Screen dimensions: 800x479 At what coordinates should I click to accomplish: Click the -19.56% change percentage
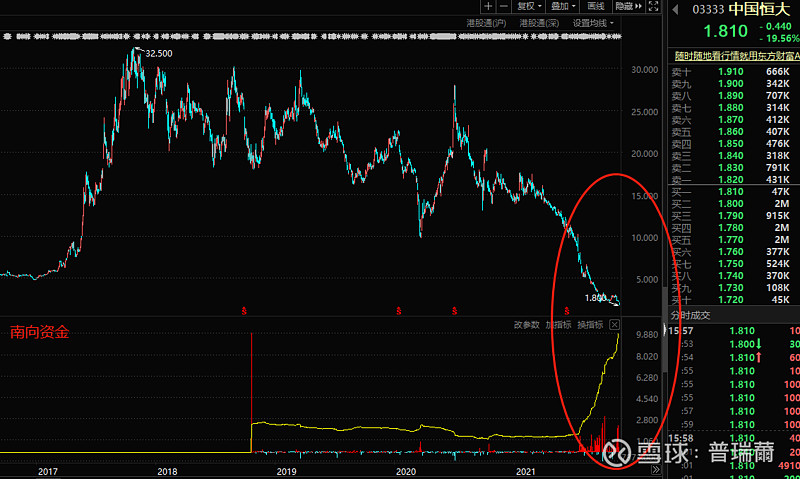coord(779,38)
